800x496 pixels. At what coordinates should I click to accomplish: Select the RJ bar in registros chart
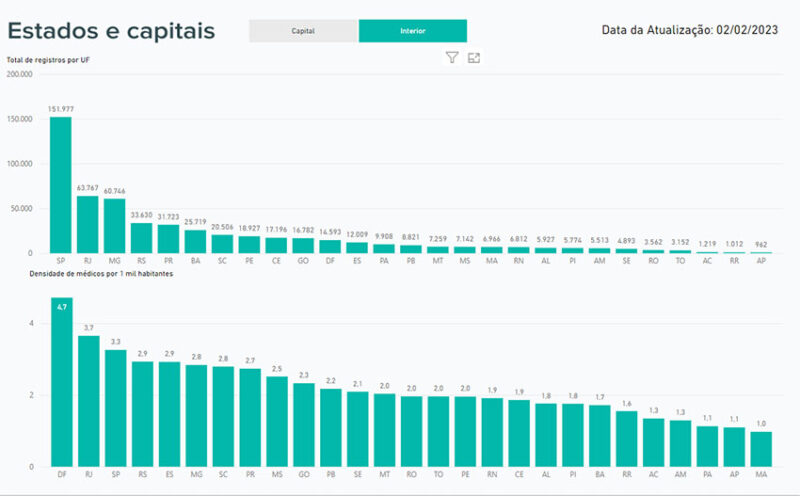pos(88,224)
